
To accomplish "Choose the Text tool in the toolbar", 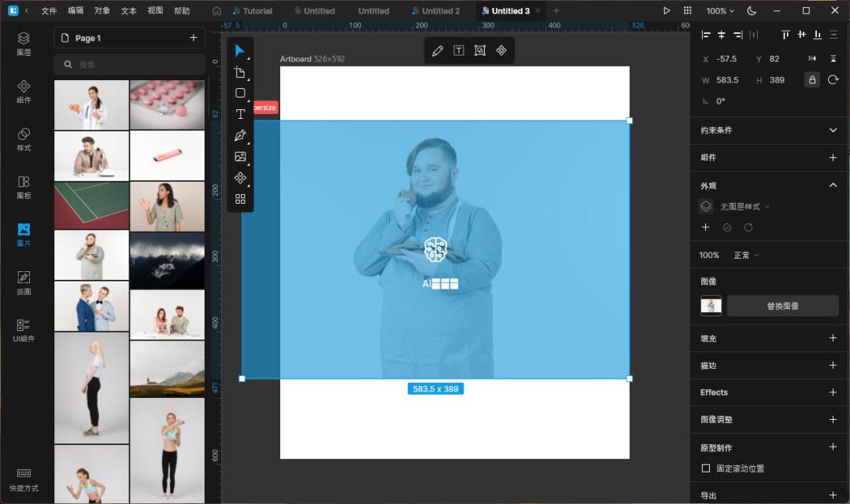I will click(x=240, y=114).
